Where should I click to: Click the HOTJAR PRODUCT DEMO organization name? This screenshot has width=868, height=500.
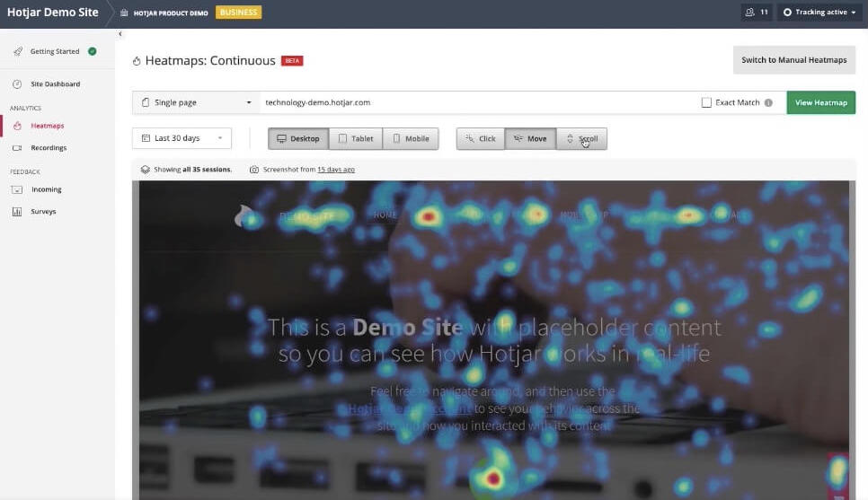[x=171, y=13]
